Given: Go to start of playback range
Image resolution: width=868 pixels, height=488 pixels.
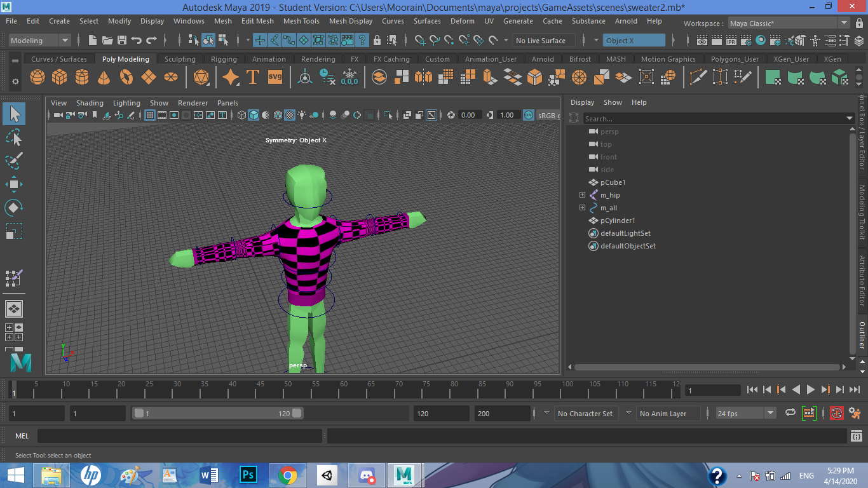Looking at the screenshot, I should (752, 390).
